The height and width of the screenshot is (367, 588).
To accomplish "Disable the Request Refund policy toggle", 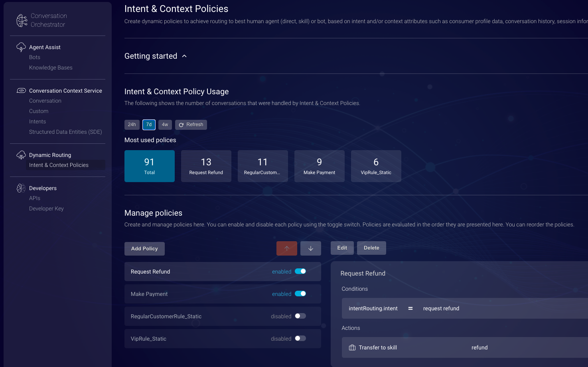I will pos(300,272).
